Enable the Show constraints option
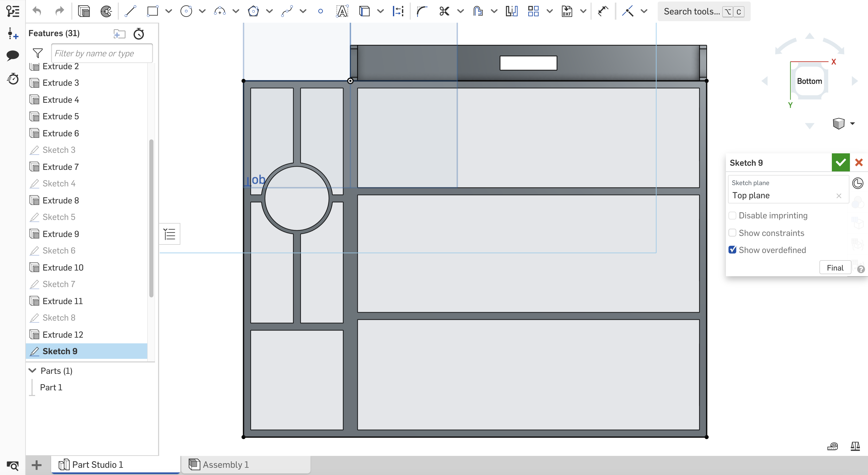Screen dimensions: 868x475 click(732, 232)
